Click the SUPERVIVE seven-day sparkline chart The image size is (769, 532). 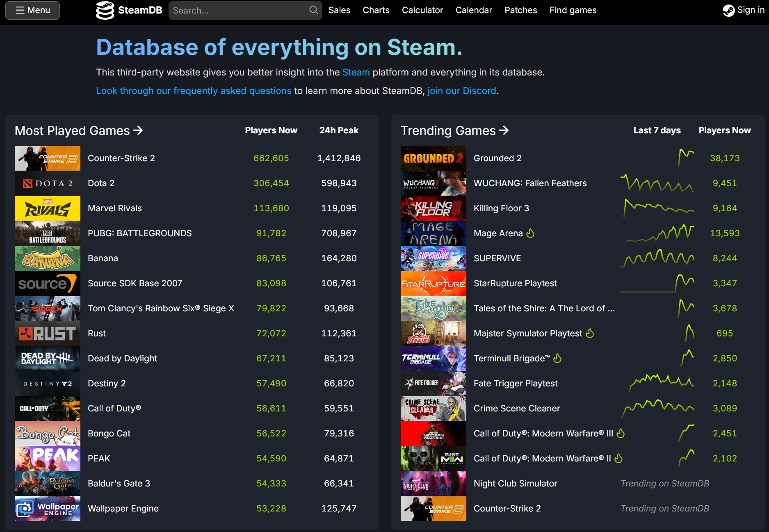657,258
